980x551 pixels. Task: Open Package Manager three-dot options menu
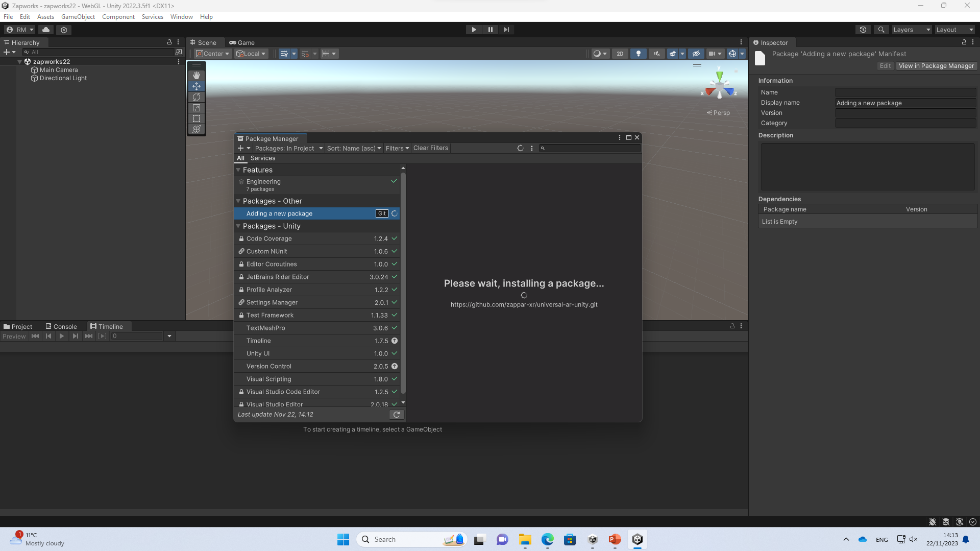(x=532, y=148)
